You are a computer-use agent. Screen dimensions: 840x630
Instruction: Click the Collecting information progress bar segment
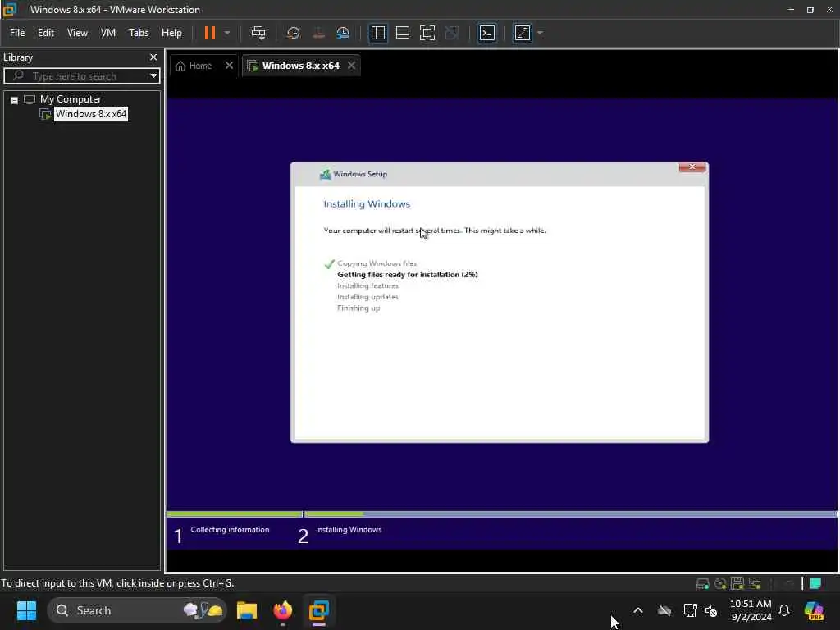[235, 514]
